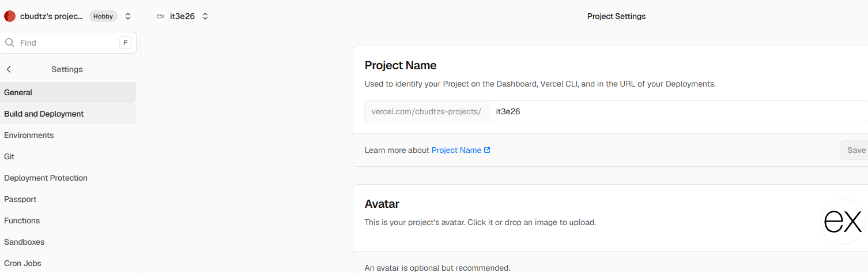Viewport: 868px width, 273px height.
Task: Open the it3e26 project switcher chevrons
Action: 205,16
